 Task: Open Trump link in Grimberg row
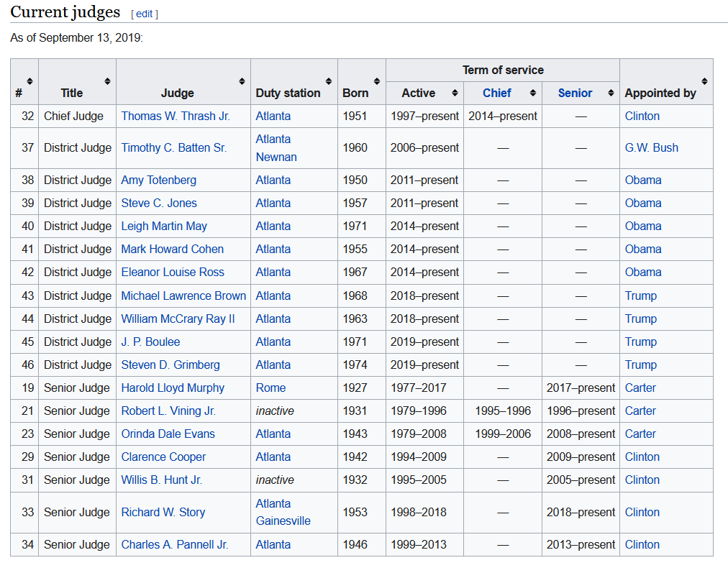641,365
